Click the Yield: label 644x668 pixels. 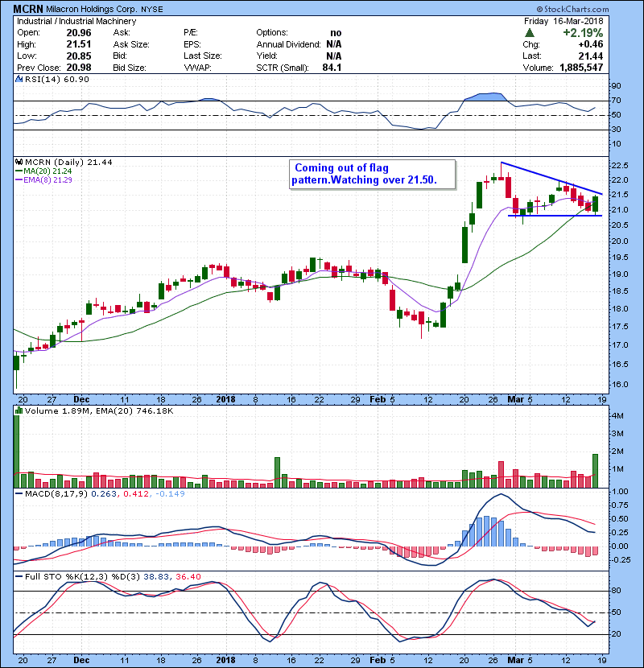(266, 56)
